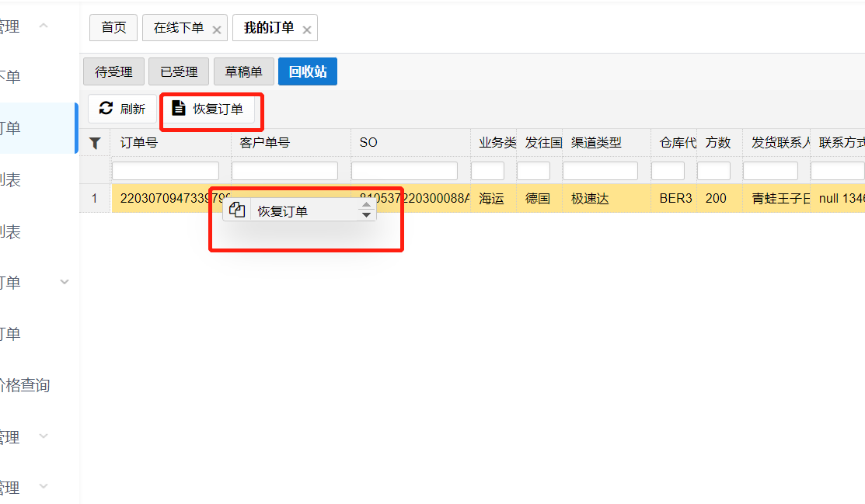This screenshot has width=865, height=504.
Task: Show 待受理 orders
Action: tap(113, 71)
